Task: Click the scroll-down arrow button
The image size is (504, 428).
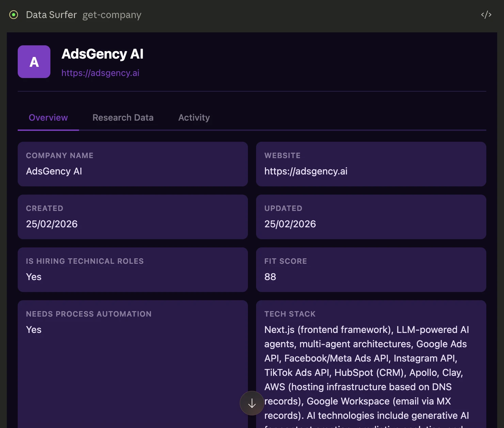Action: point(252,403)
